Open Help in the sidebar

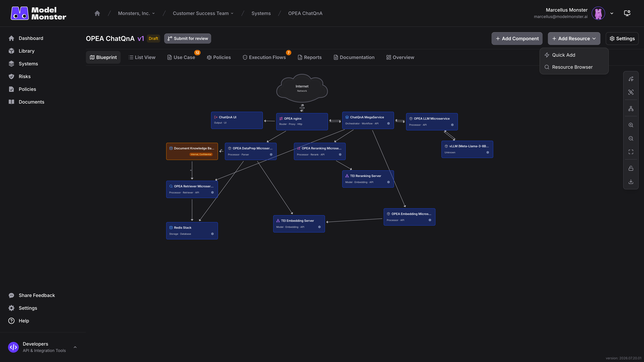tap(24, 321)
